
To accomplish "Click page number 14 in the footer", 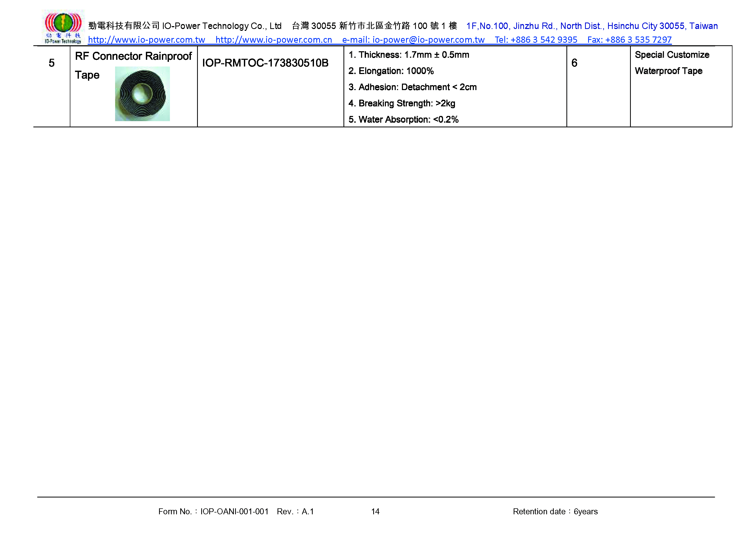I will [x=375, y=511].
